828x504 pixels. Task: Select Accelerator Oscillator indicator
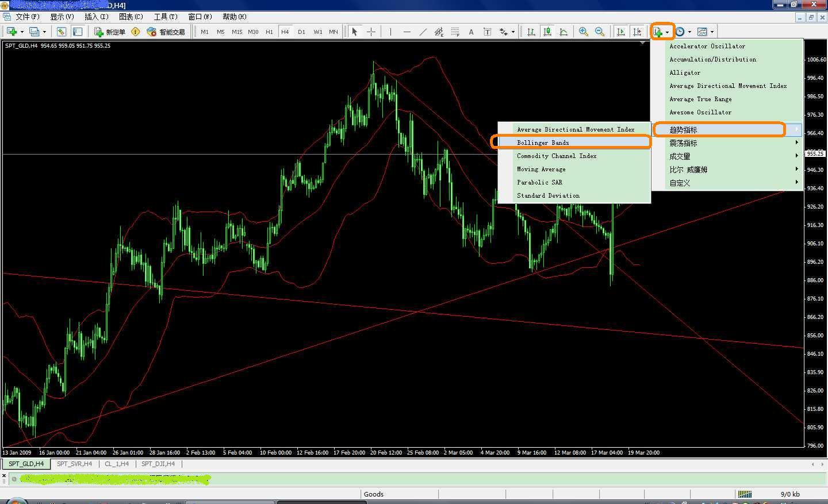(x=727, y=46)
